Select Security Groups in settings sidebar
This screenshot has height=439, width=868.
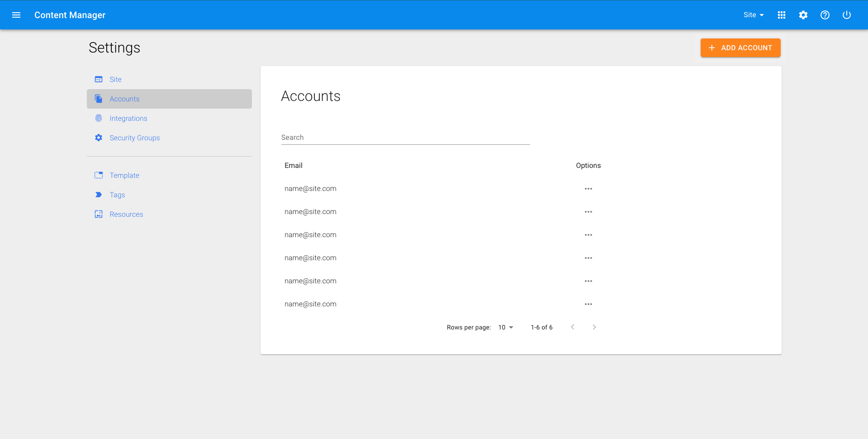tap(134, 138)
